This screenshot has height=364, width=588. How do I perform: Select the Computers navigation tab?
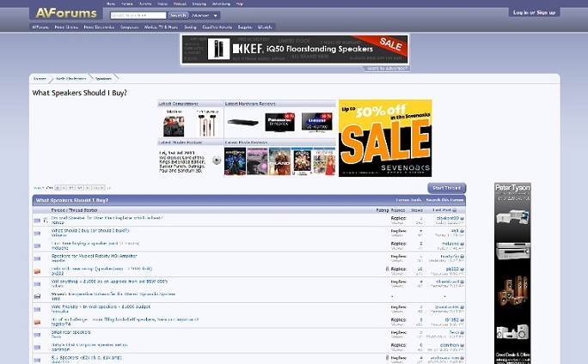click(129, 27)
